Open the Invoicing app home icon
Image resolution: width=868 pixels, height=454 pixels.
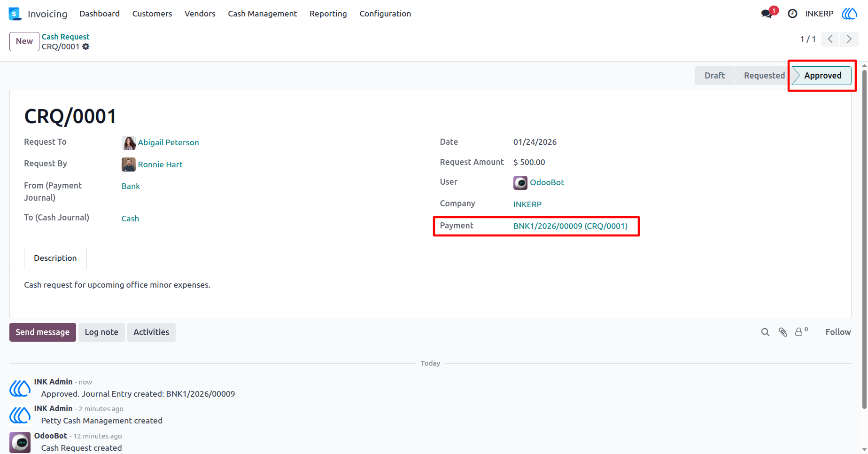(x=15, y=14)
